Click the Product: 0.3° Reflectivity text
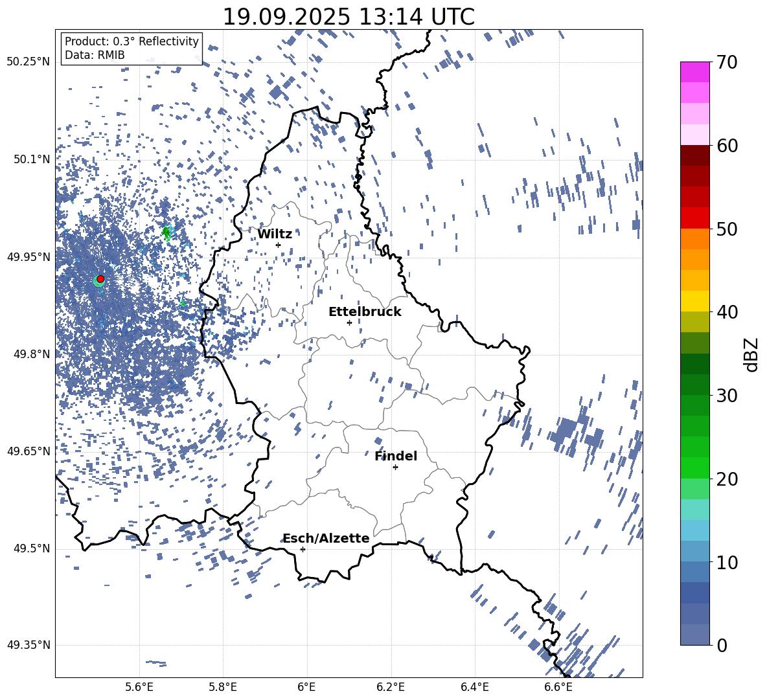 point(132,41)
